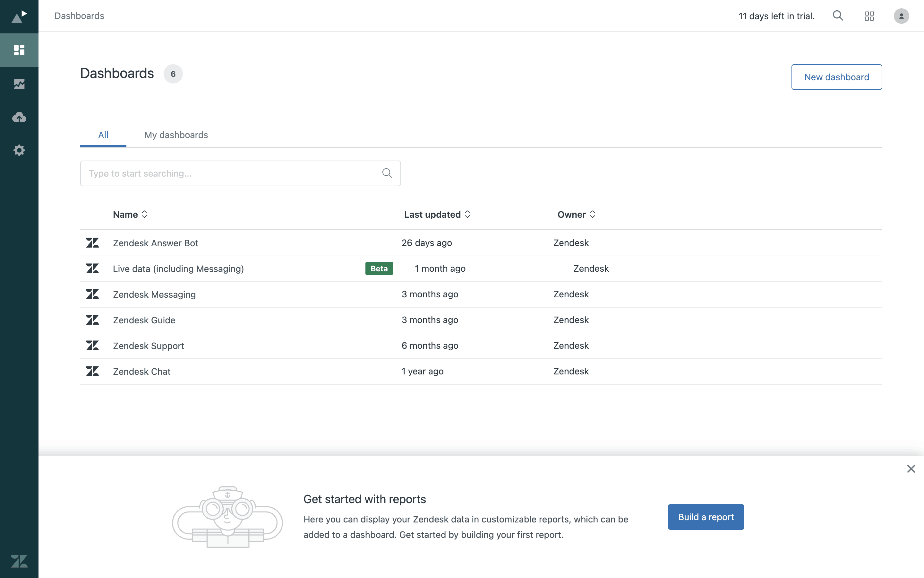Click the Owner cell for Zendesk Answer Bot
Image resolution: width=924 pixels, height=578 pixels.
pos(571,243)
